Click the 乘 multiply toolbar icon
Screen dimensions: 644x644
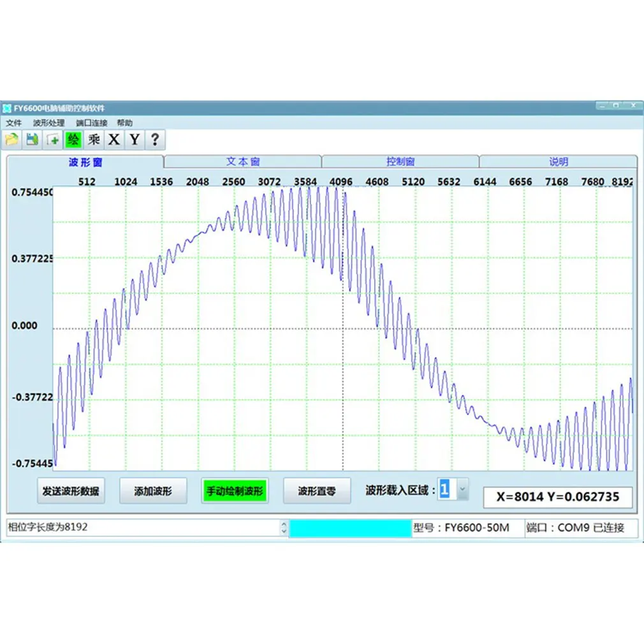point(94,140)
